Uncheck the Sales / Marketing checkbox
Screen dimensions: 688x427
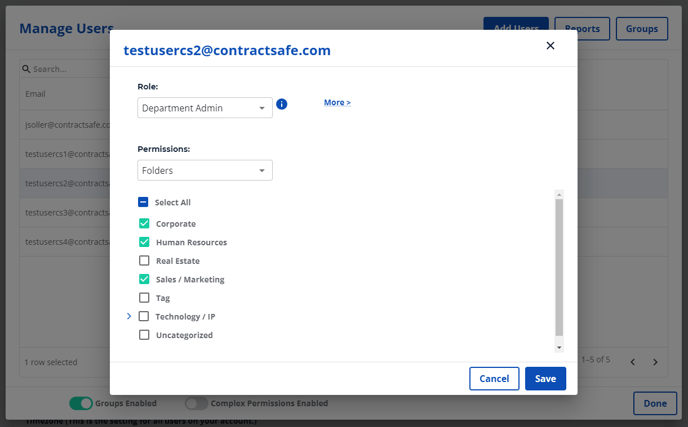pyautogui.click(x=144, y=279)
